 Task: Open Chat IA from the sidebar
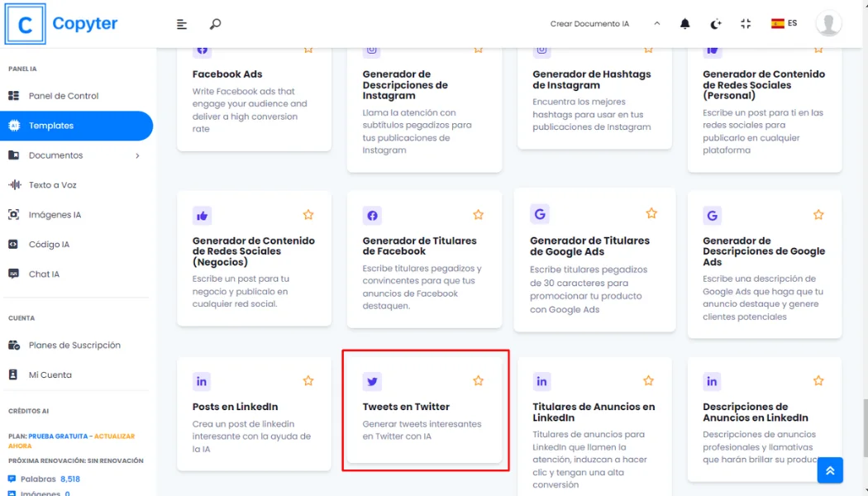44,274
